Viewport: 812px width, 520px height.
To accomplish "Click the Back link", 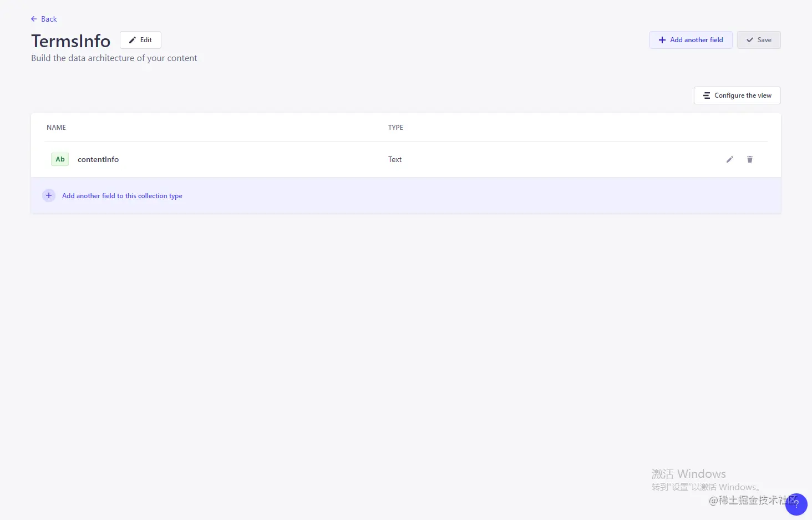I will tap(44, 19).
